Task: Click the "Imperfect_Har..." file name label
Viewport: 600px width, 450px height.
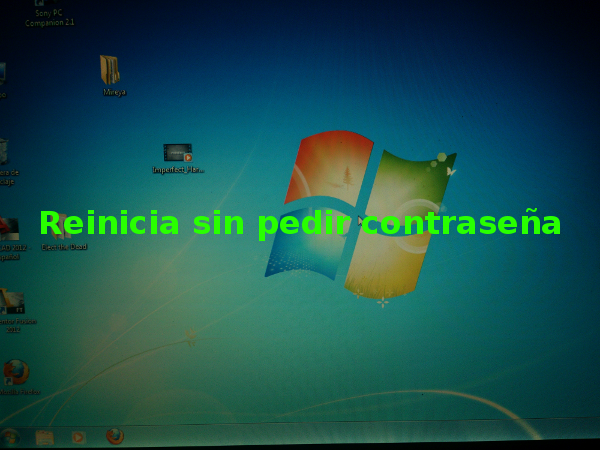Action: pos(178,170)
